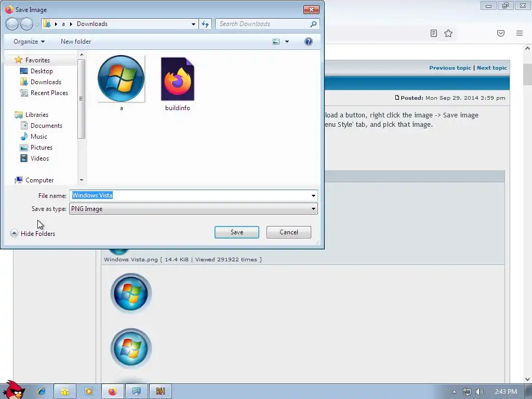Click navigation pane scroll up arrow
The height and width of the screenshot is (399, 532).
tap(82, 55)
